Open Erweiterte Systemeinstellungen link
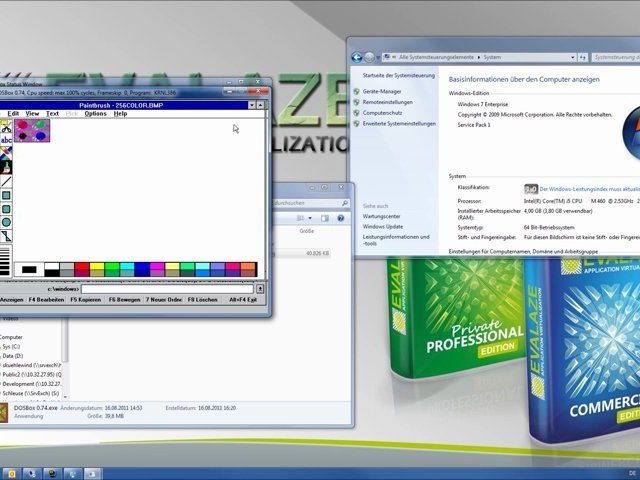Screen dimensions: 640x480 (x=399, y=123)
